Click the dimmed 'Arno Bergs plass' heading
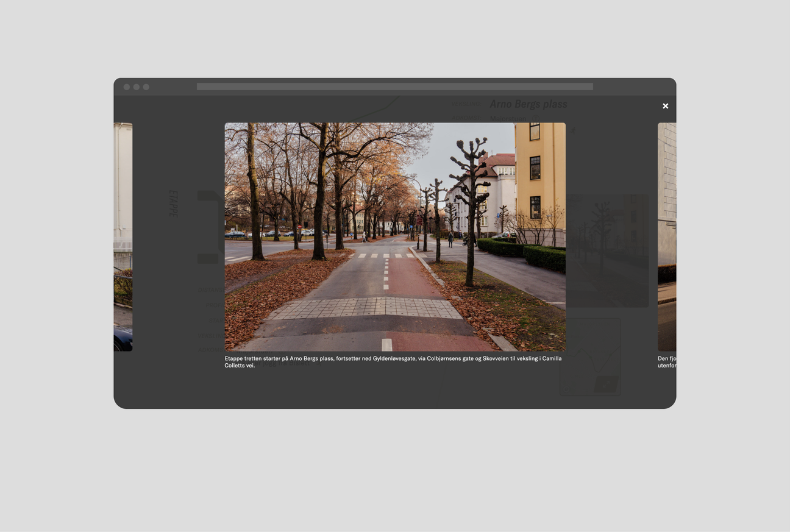 (528, 104)
